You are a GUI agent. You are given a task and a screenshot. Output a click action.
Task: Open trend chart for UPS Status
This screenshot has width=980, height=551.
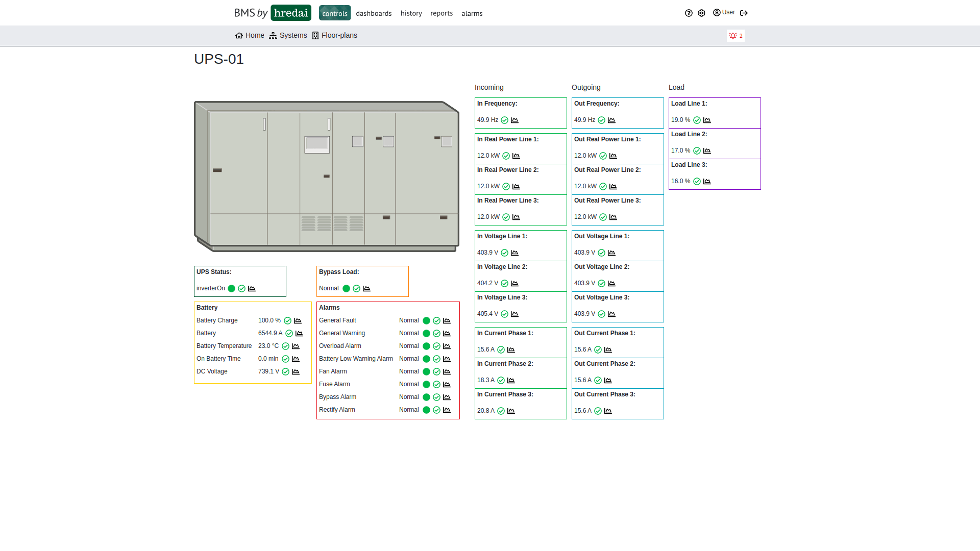tap(252, 289)
